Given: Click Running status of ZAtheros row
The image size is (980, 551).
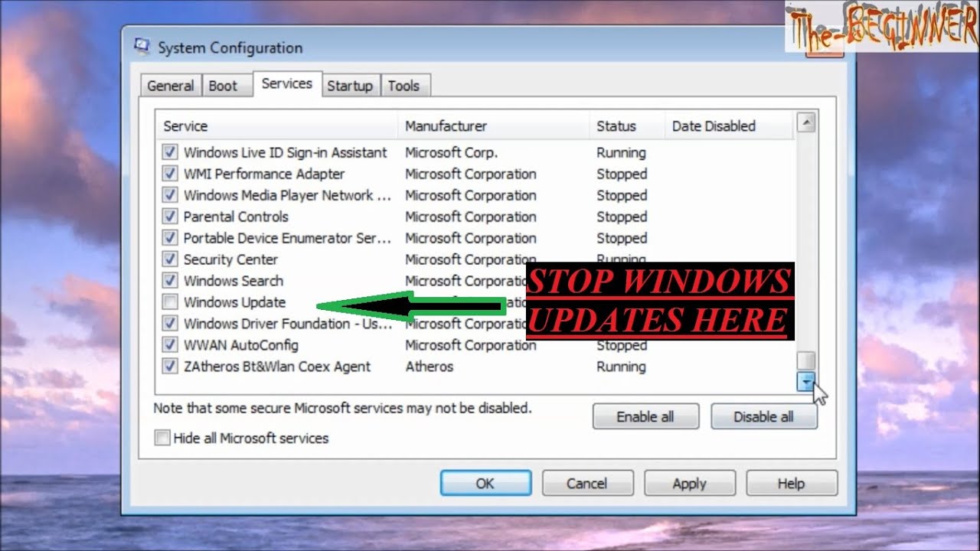Looking at the screenshot, I should (621, 367).
